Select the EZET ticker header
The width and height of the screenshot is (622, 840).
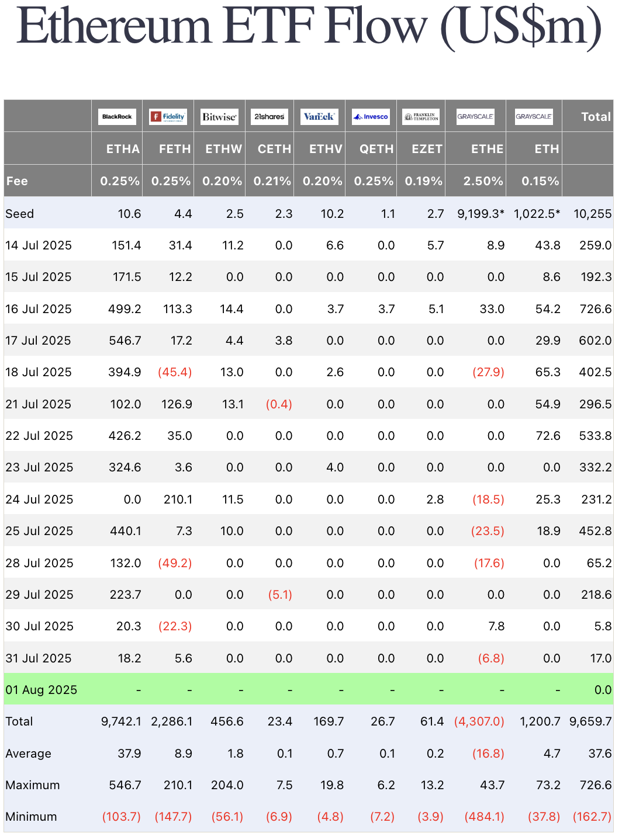(x=427, y=149)
